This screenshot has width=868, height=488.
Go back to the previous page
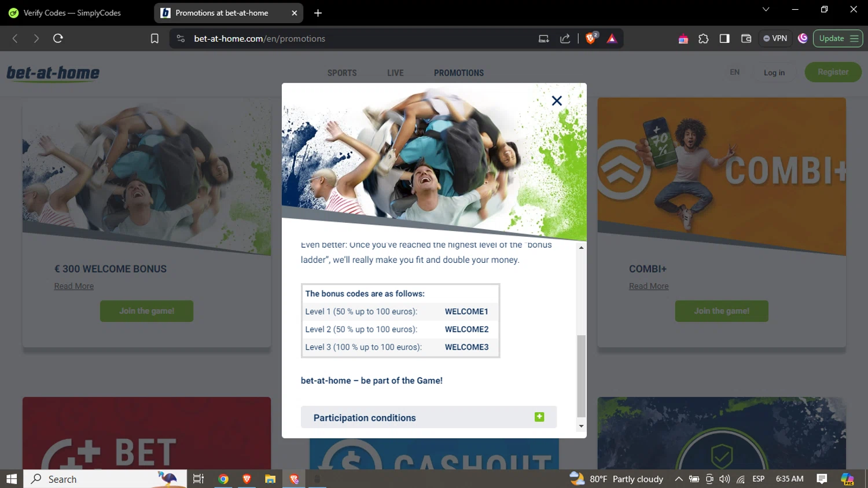15,38
